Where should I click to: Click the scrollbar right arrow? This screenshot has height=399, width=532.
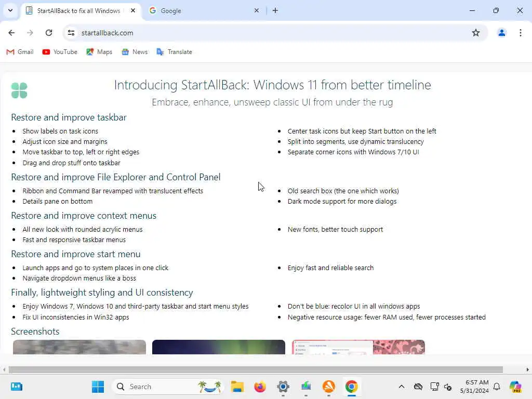[x=528, y=369]
